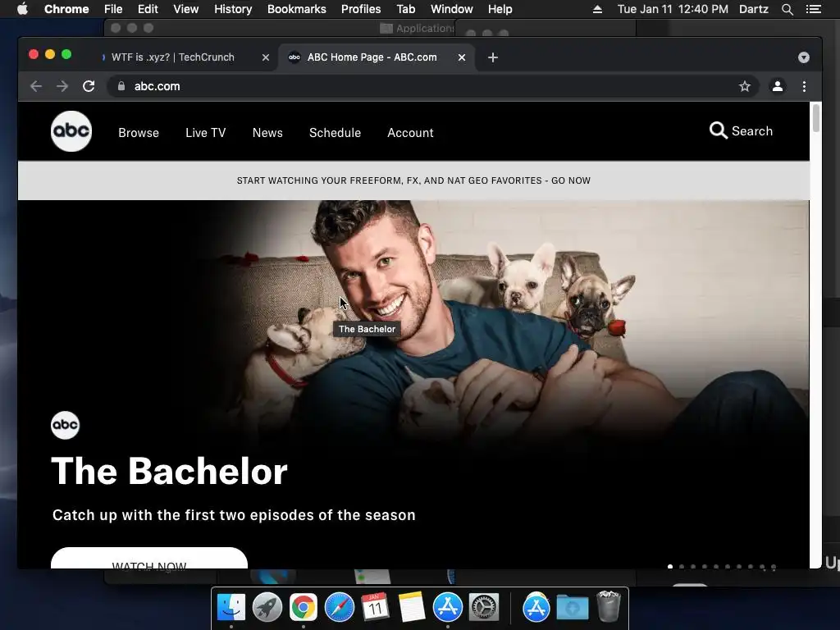Open the Downloads folder in the Dock

coord(572,608)
